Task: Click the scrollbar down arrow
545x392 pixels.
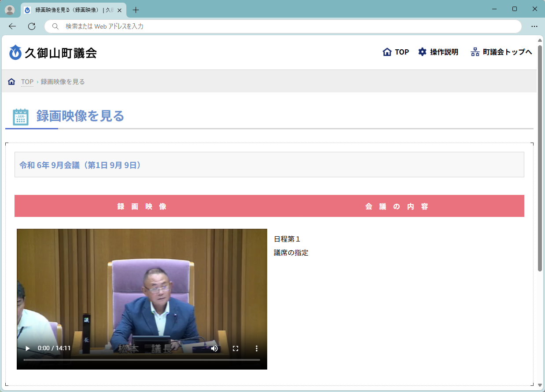Action: pos(540,385)
